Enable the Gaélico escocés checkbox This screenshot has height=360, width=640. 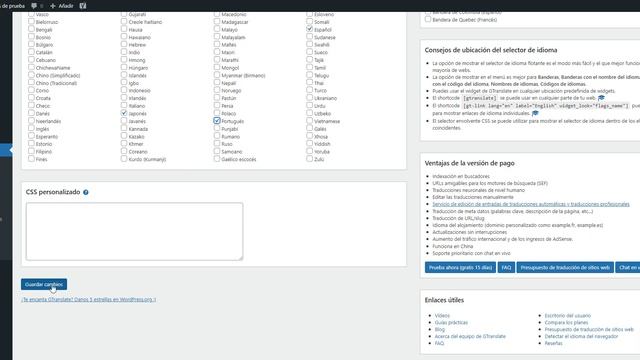pyautogui.click(x=217, y=159)
